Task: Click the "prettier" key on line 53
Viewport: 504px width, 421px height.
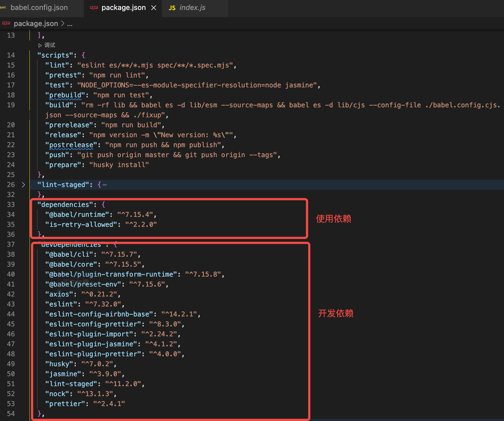Action: [65, 404]
